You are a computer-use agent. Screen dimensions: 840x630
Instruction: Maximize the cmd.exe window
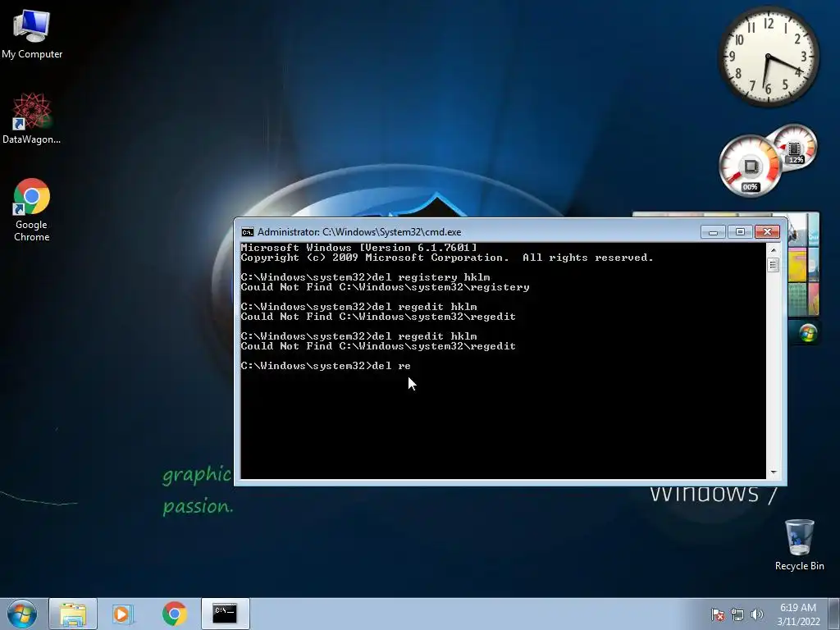point(740,232)
